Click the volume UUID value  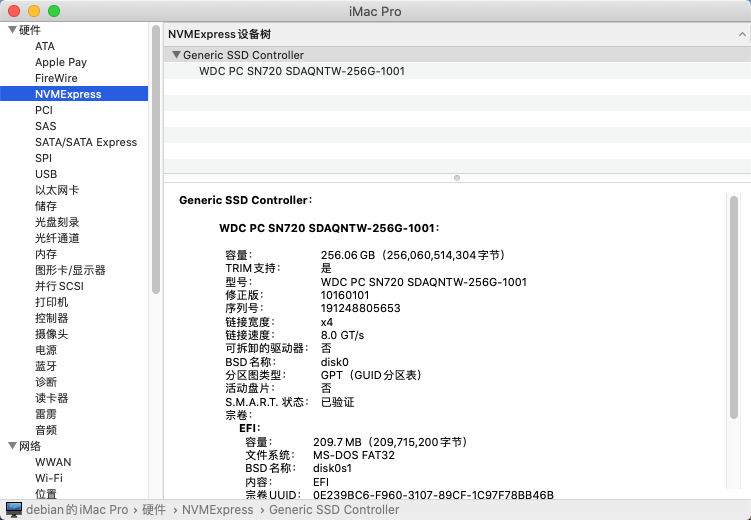click(x=433, y=495)
